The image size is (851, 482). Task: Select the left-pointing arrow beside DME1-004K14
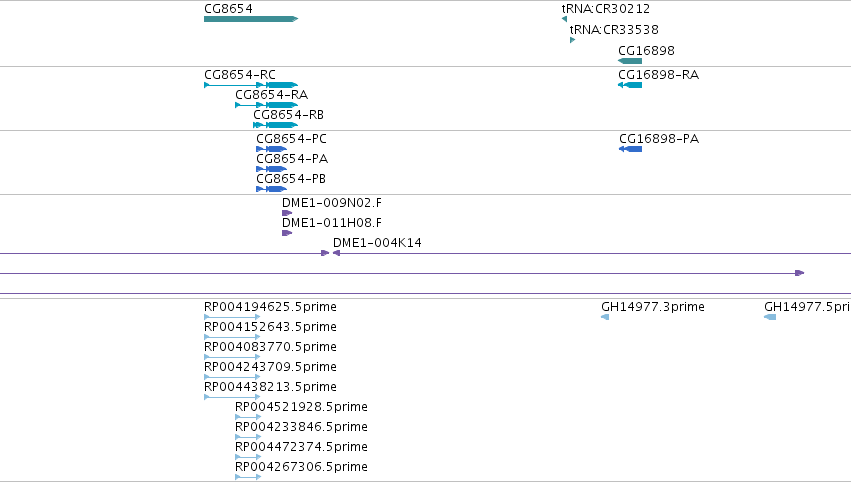(x=336, y=253)
